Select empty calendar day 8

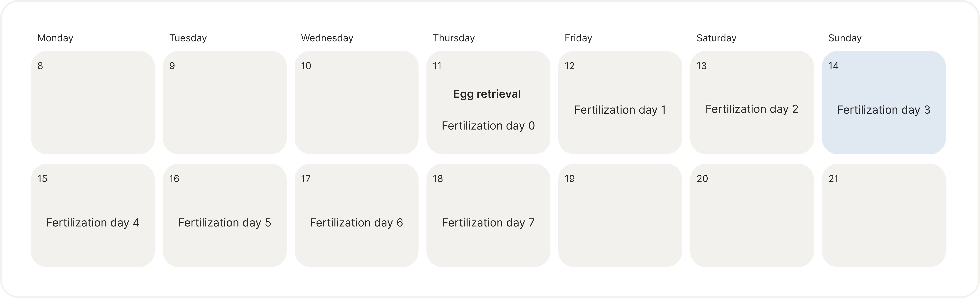pos(93,102)
